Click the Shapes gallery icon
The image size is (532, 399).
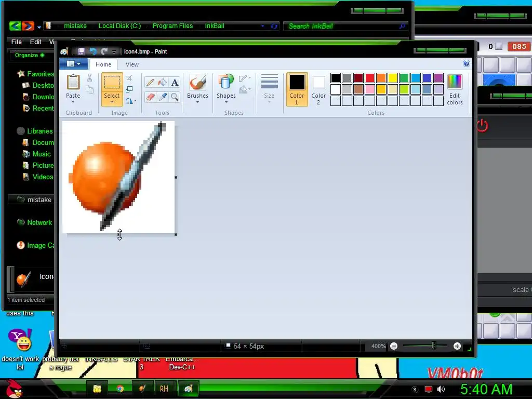226,83
